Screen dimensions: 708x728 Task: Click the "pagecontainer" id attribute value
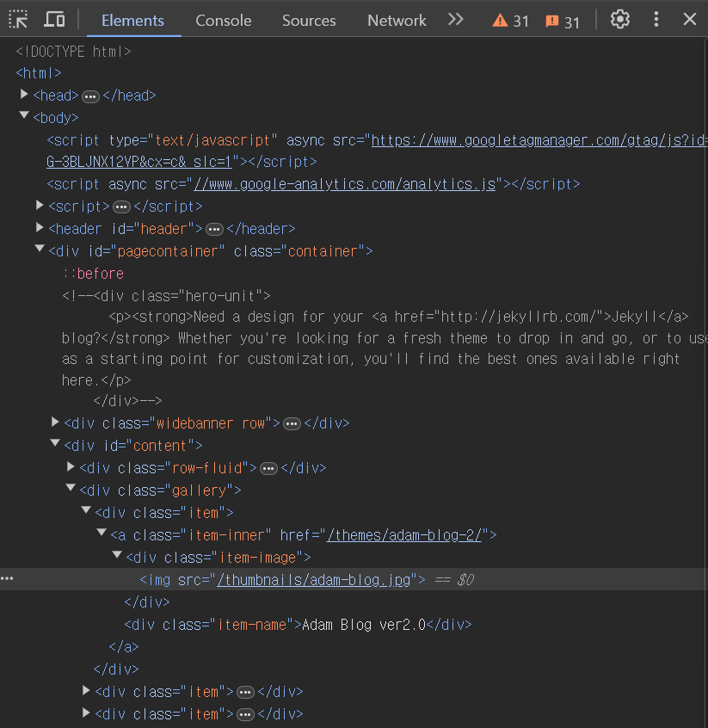point(168,251)
